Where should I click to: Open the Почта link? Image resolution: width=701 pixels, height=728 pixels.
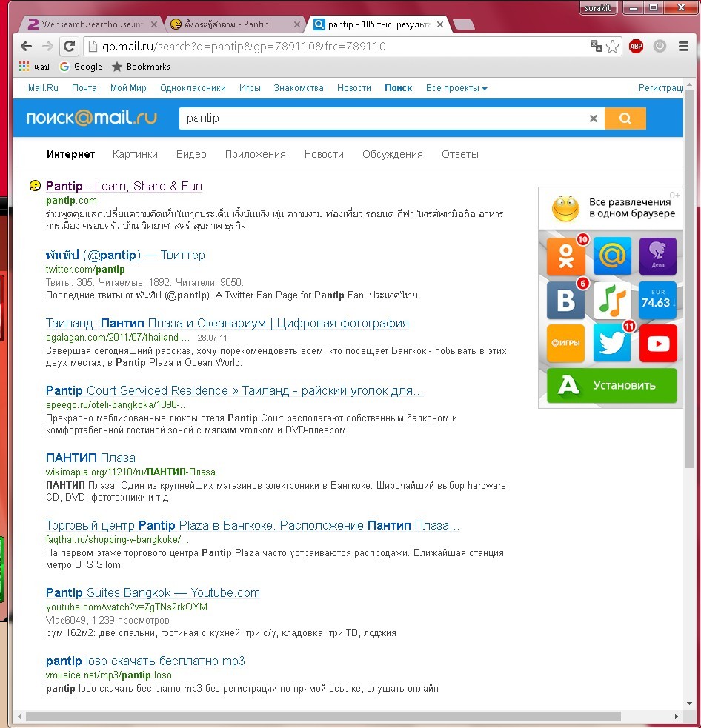click(x=84, y=88)
